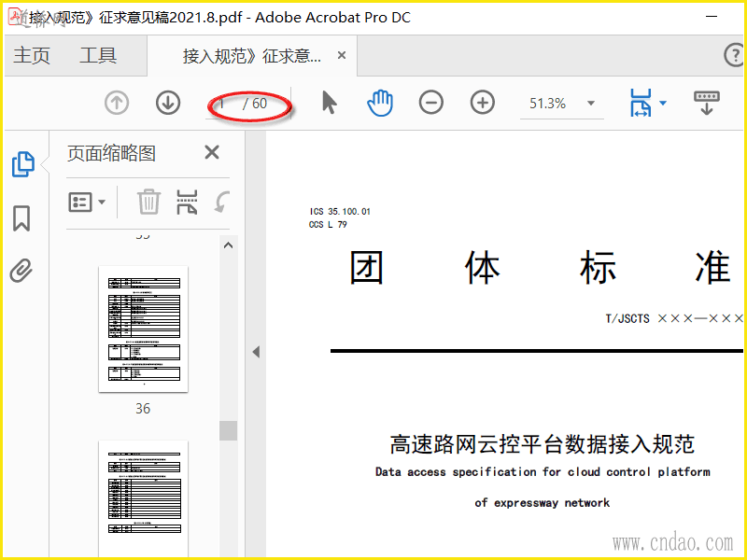Click the 页面缩略图 panel title

click(111, 153)
